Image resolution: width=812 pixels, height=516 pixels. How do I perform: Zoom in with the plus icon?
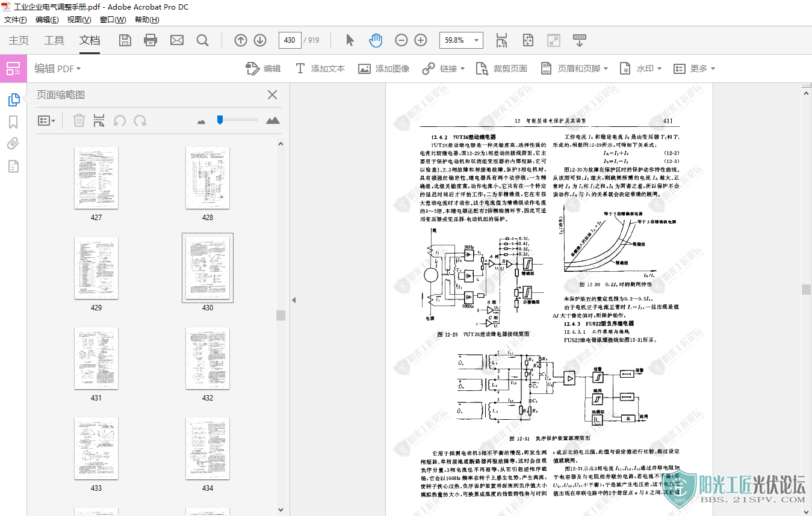click(421, 40)
